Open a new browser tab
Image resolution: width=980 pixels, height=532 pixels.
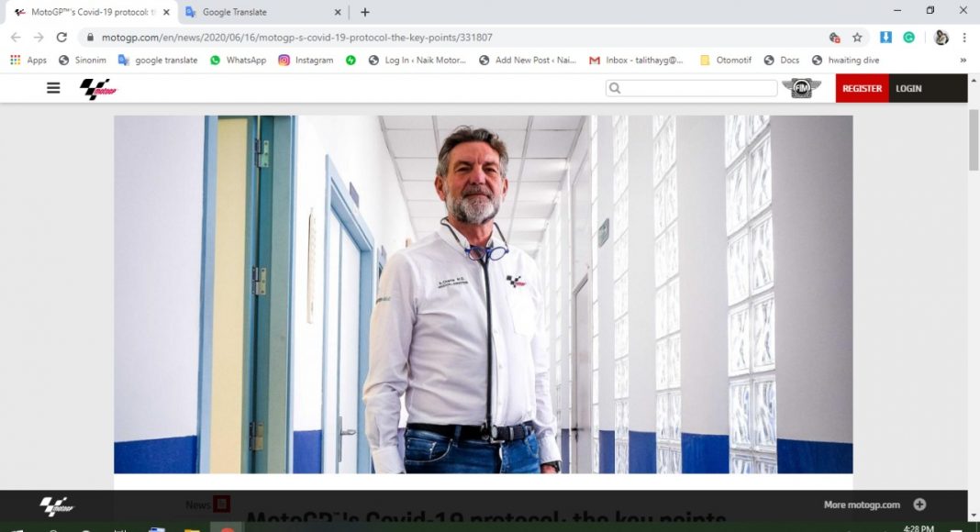click(365, 12)
